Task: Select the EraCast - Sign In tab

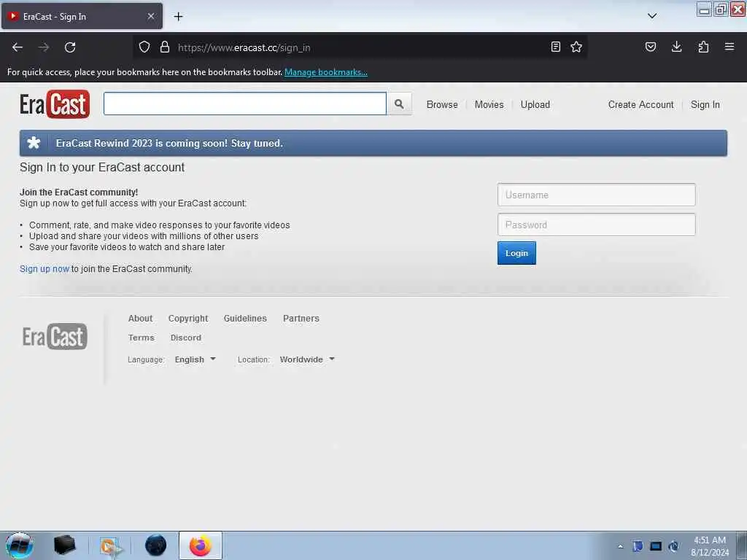Action: (x=82, y=16)
